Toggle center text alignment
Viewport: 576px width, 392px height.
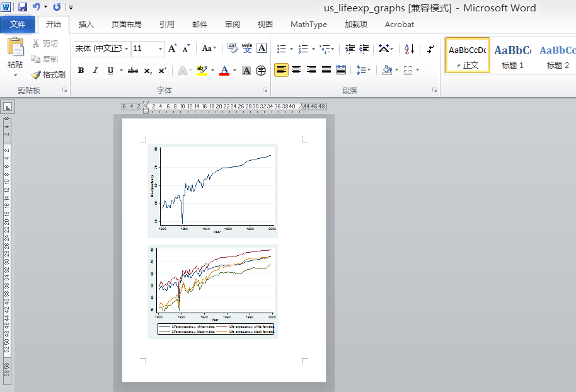tap(296, 70)
